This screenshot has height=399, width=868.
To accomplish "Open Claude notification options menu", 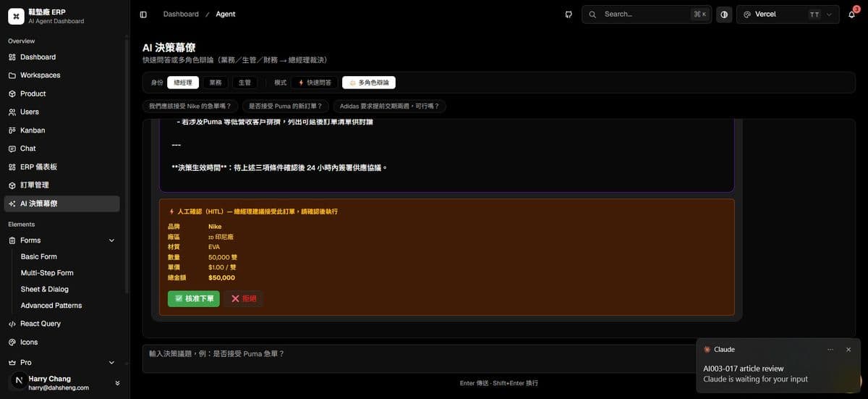I will (x=830, y=349).
